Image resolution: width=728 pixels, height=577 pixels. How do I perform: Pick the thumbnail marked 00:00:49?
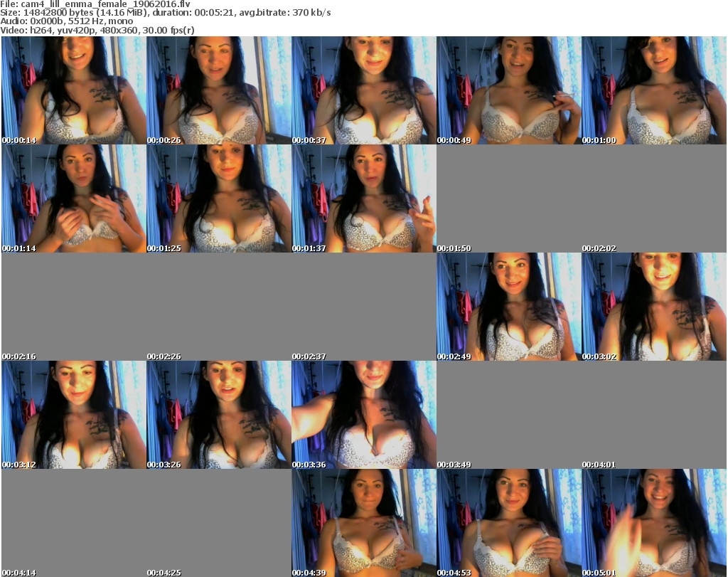click(509, 90)
